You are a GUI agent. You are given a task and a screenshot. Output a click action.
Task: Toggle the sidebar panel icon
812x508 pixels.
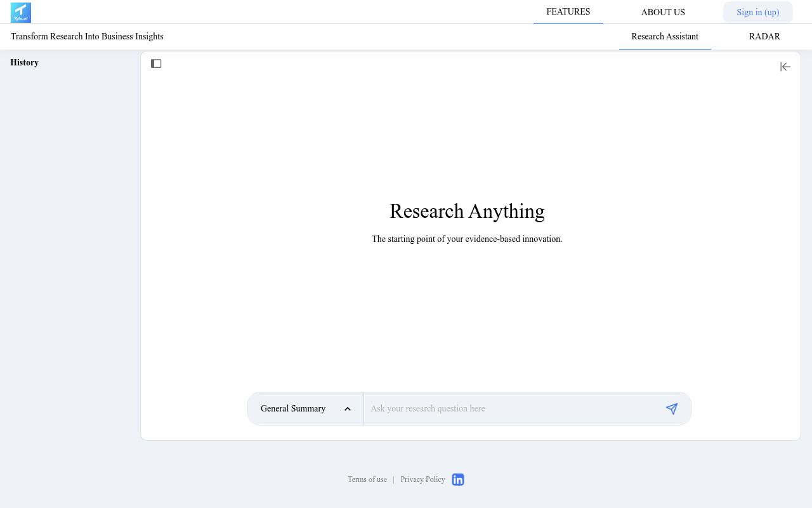coord(156,63)
